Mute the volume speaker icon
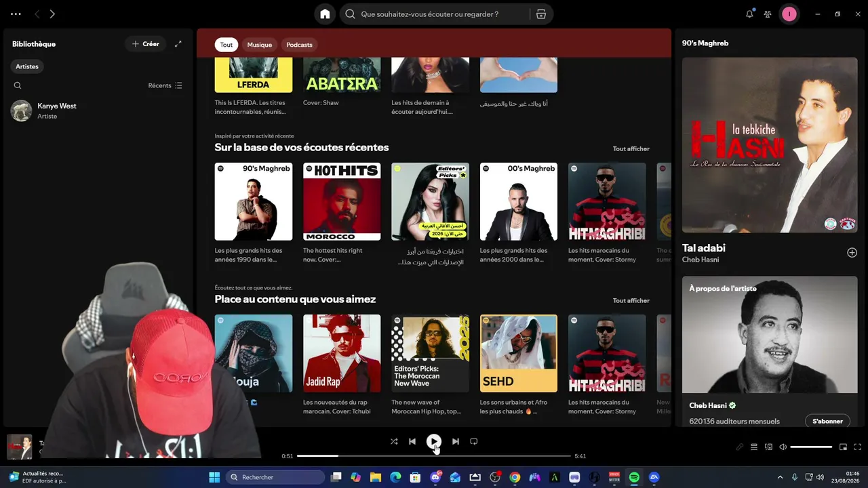This screenshot has height=488, width=868. (783, 447)
